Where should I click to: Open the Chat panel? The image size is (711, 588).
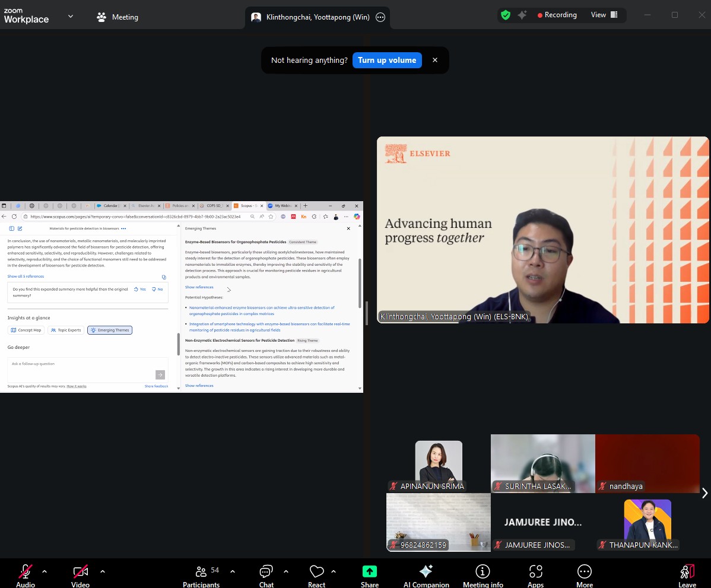click(266, 571)
